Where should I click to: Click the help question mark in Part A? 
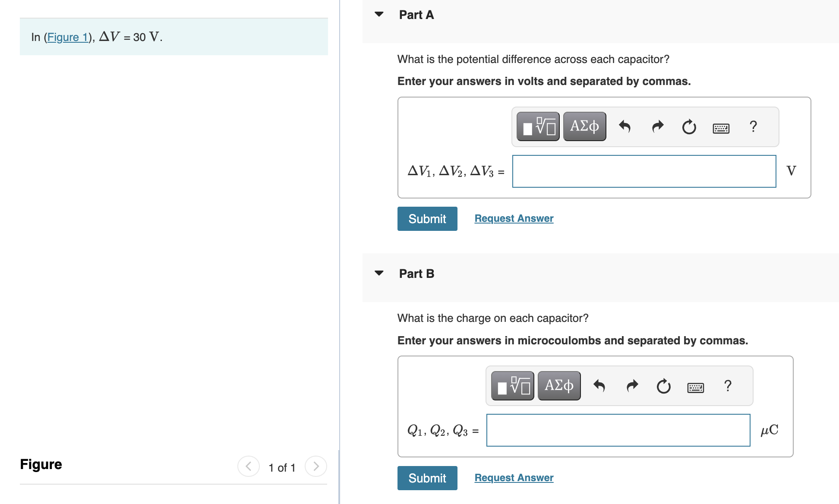click(x=753, y=126)
